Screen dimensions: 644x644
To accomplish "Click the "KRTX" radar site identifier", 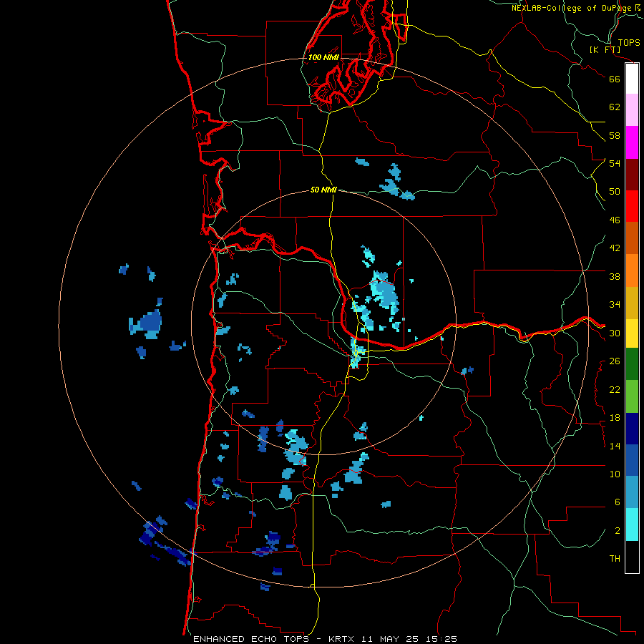I will pyautogui.click(x=343, y=639).
